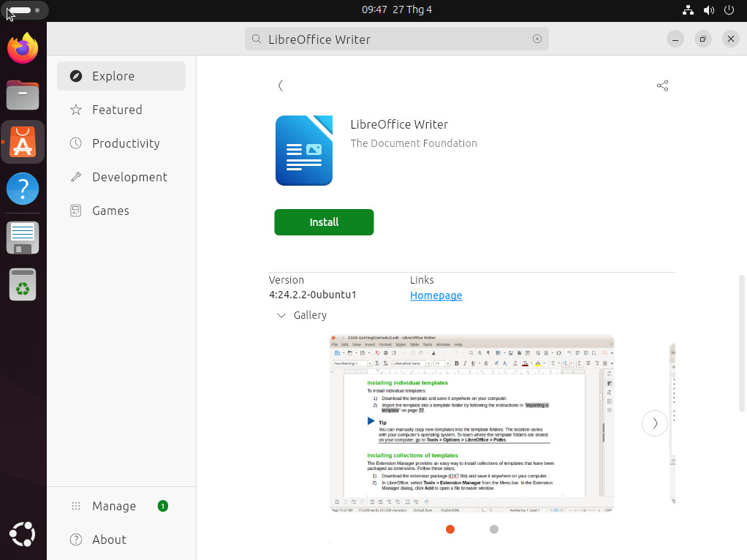Clear the search text field
The height and width of the screenshot is (560, 747).
tap(537, 39)
